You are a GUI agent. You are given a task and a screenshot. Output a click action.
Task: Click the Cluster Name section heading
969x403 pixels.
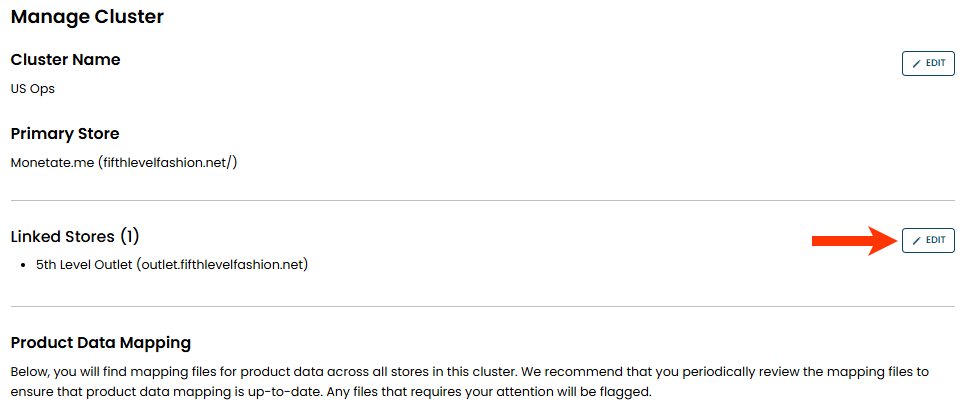point(65,60)
